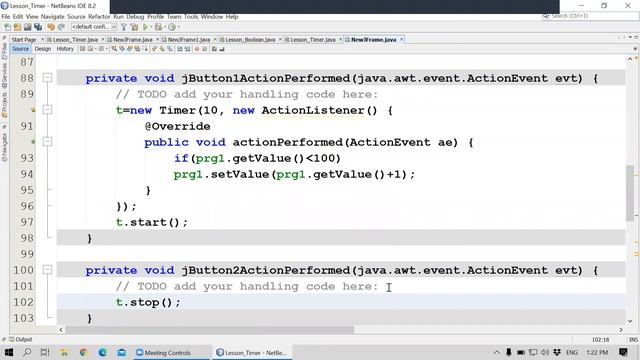640x360 pixels.
Task: Click scroll-right arrow of horizontal scrollbar
Action: (621, 329)
